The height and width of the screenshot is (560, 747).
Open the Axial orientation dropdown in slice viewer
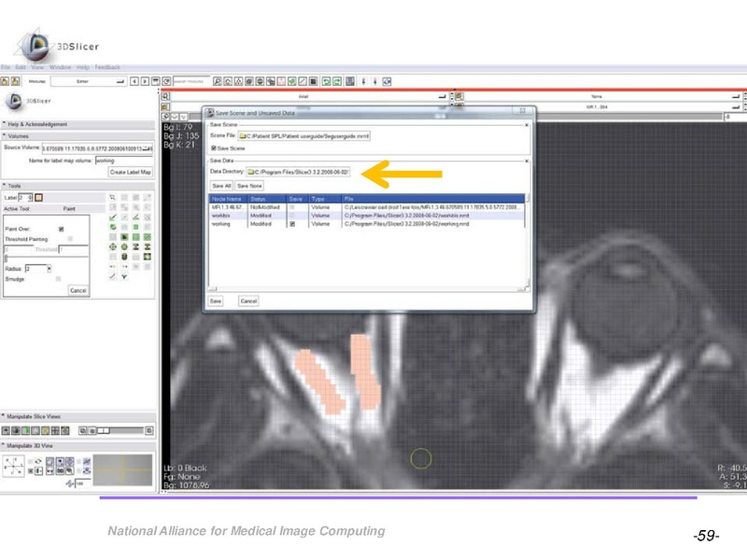click(309, 96)
